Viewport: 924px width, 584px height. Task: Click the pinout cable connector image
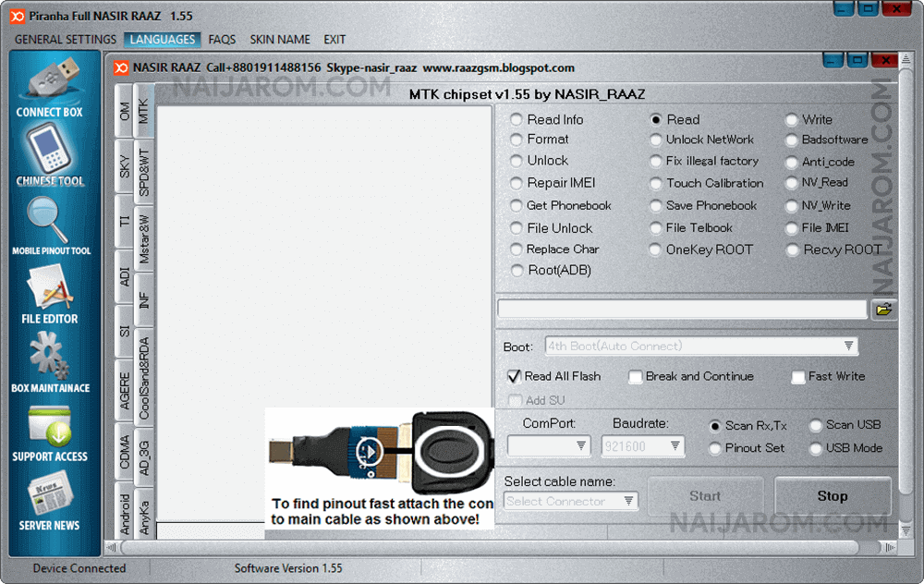pos(380,453)
